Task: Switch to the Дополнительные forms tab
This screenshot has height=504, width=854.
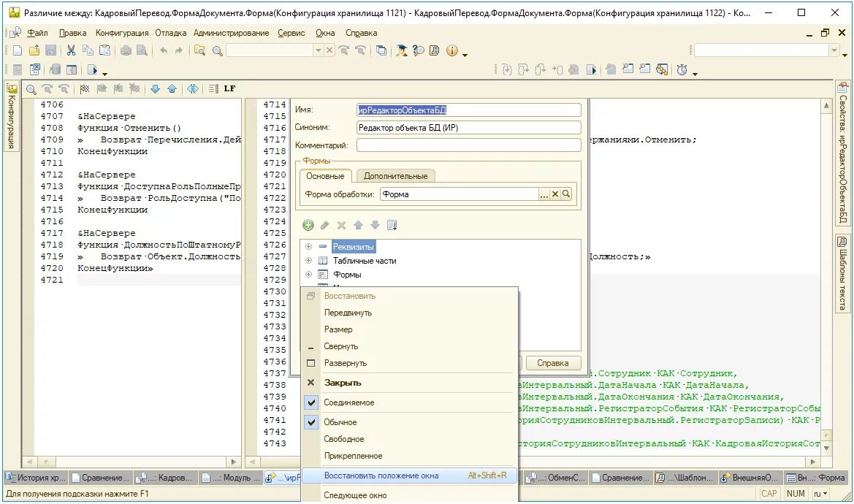Action: 395,176
